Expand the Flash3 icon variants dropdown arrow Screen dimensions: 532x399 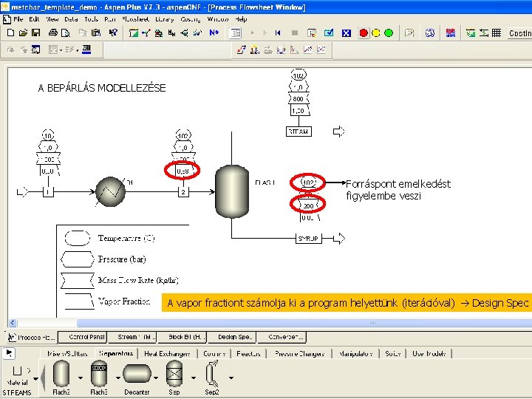tap(118, 378)
